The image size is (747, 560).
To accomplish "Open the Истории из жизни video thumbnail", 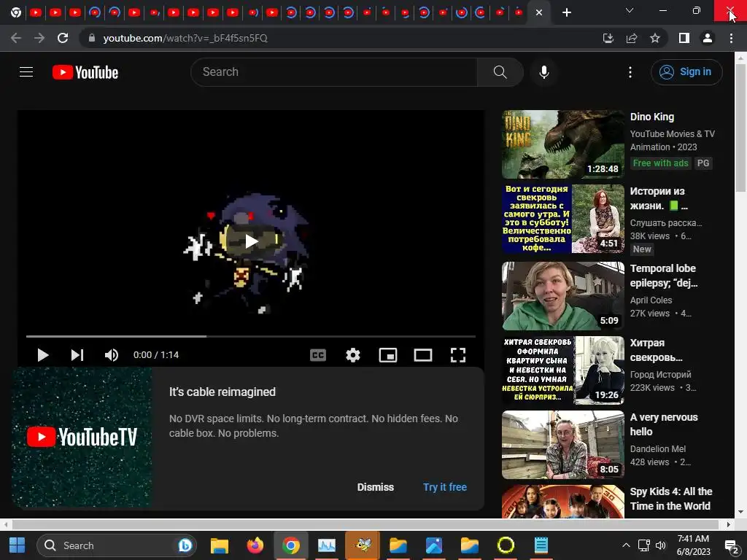I will tap(562, 219).
